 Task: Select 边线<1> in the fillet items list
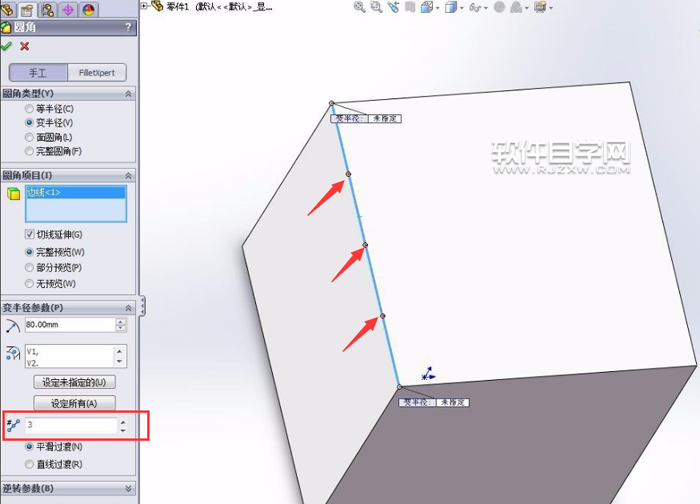75,192
